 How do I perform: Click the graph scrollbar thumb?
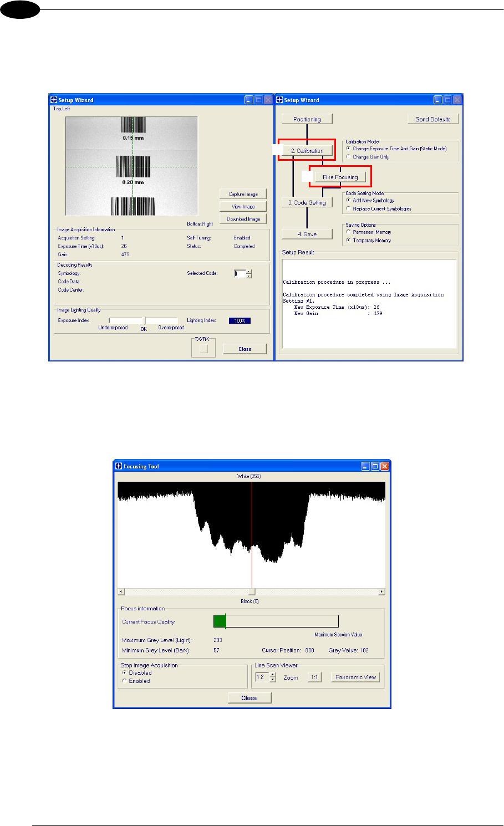[251, 592]
